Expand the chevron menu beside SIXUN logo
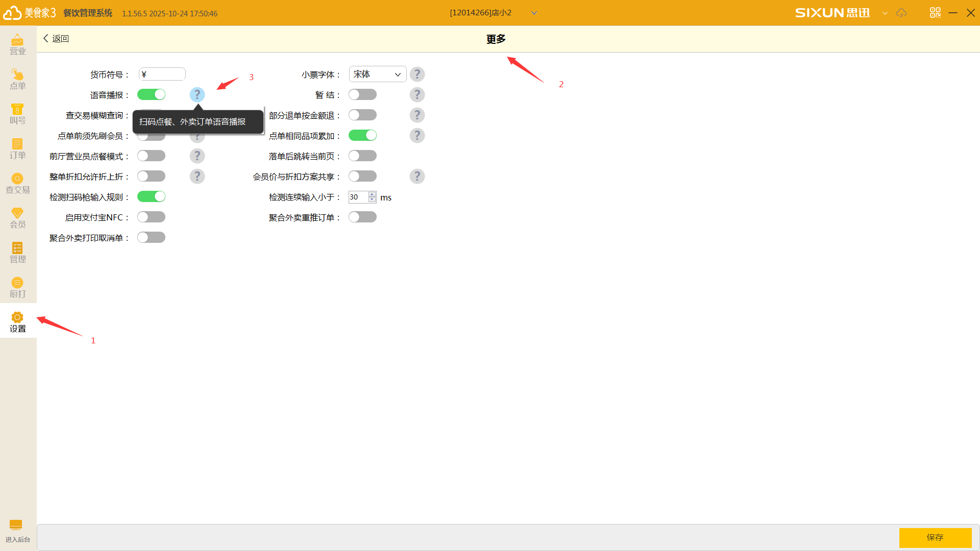The image size is (980, 551). (x=885, y=13)
